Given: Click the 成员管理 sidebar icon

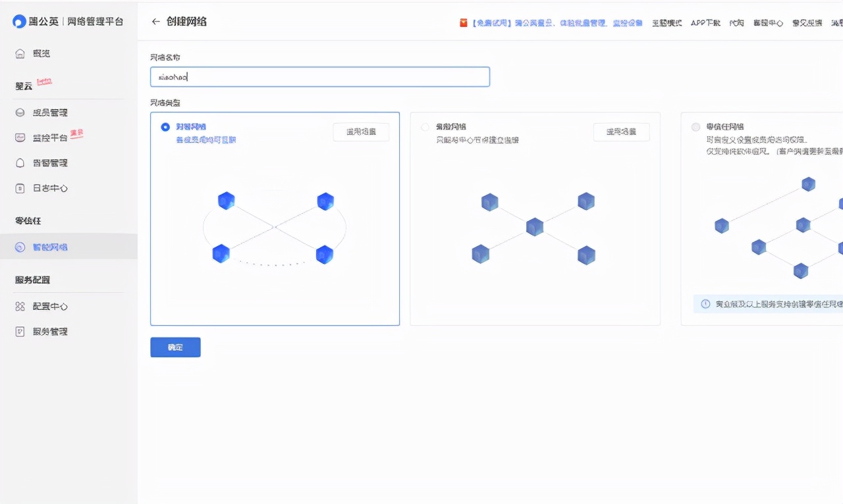Looking at the screenshot, I should [20, 113].
